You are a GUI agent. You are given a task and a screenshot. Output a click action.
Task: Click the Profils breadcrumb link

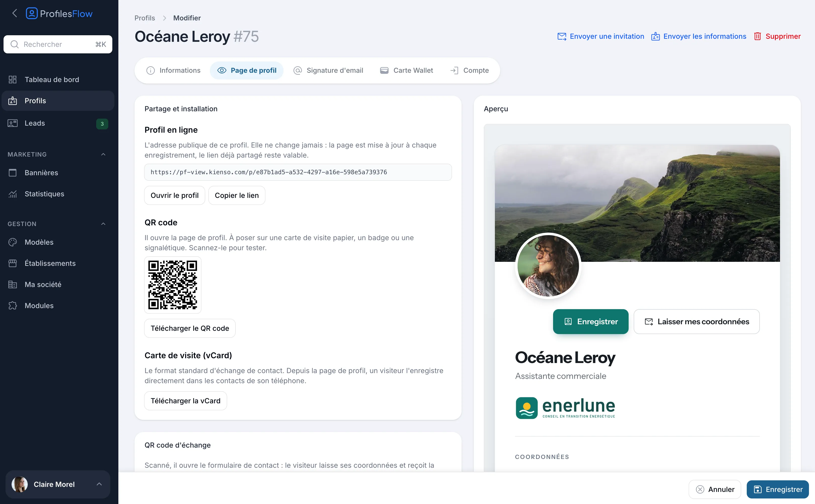145,18
